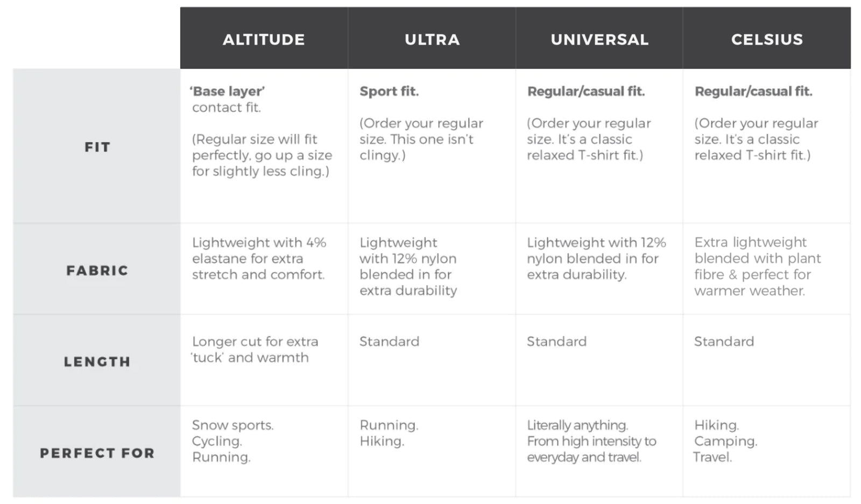Click the 'Snow sports. Cycling. Running.' cell
Viewport: 861px width, 504px height.
click(232, 441)
